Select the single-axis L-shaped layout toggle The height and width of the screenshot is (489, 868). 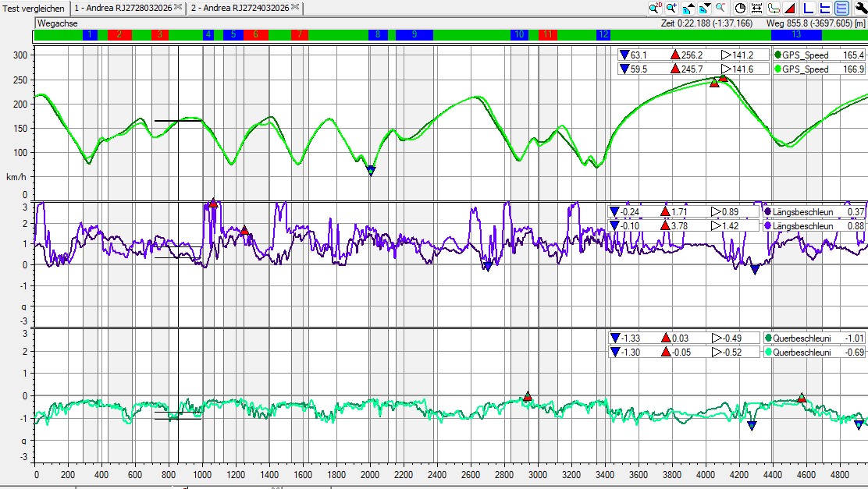[809, 8]
